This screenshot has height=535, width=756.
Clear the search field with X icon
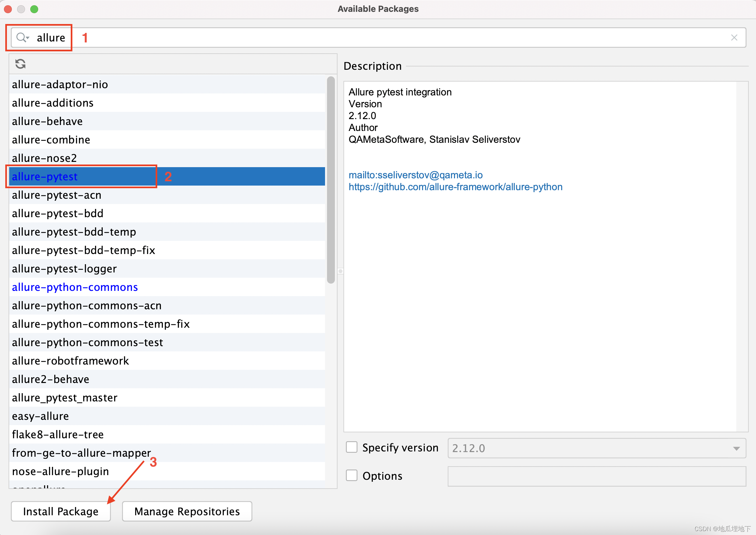tap(734, 38)
